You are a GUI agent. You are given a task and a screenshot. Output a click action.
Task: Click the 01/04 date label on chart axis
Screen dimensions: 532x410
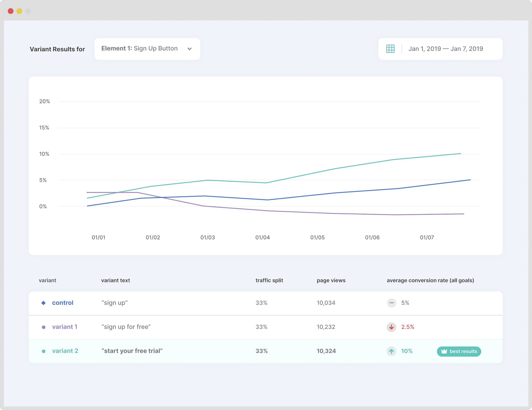tap(262, 237)
